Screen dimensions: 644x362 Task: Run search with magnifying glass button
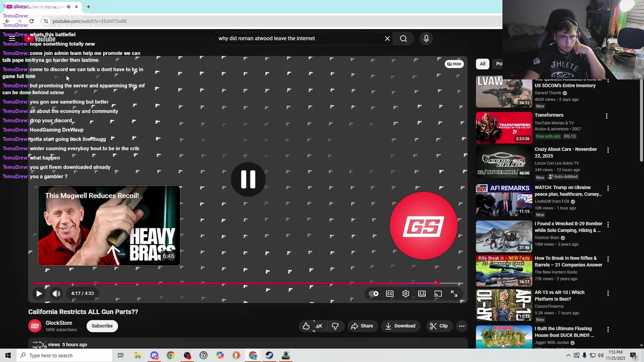coord(404,38)
